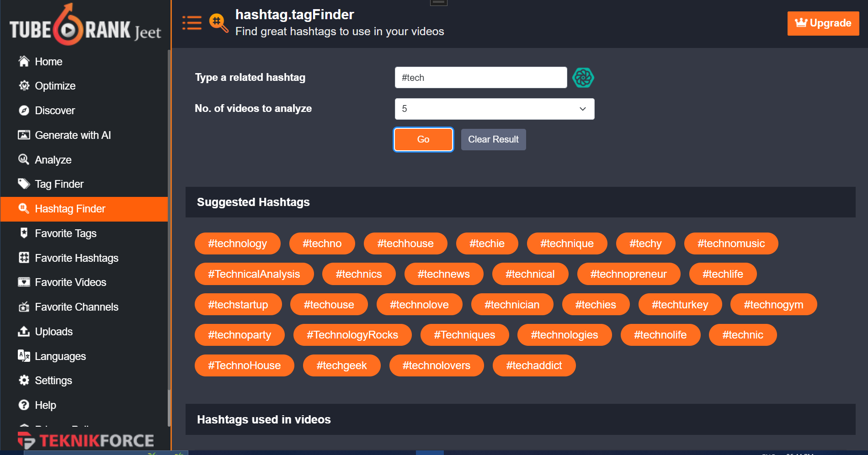Screen dimensions: 868x455
Task: Select the #techaddict hashtag pill
Action: tap(534, 365)
